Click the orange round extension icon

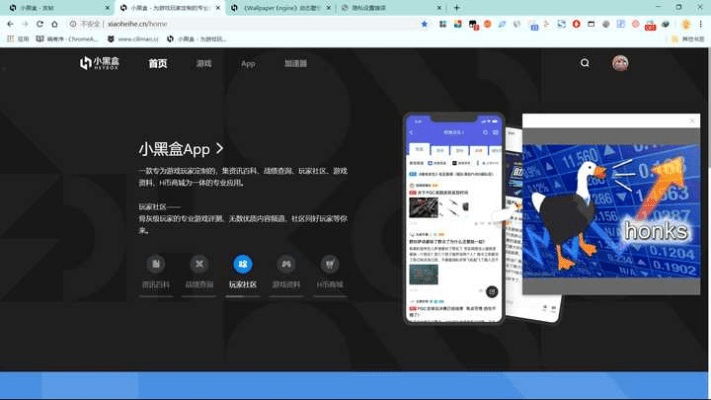coord(487,24)
